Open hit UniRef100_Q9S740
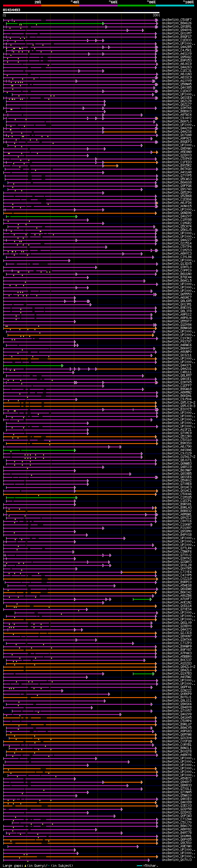Screen dimensions: 197x868 (x=177, y=189)
